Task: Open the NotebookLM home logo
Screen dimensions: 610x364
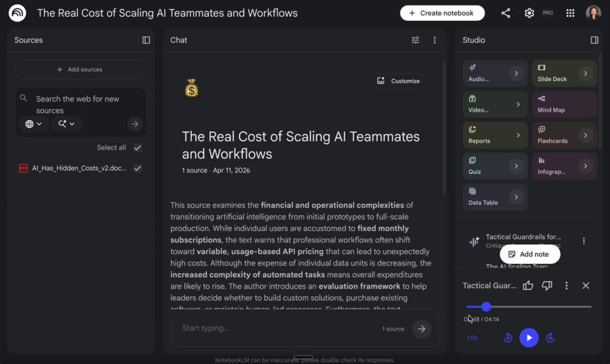Action: tap(17, 13)
